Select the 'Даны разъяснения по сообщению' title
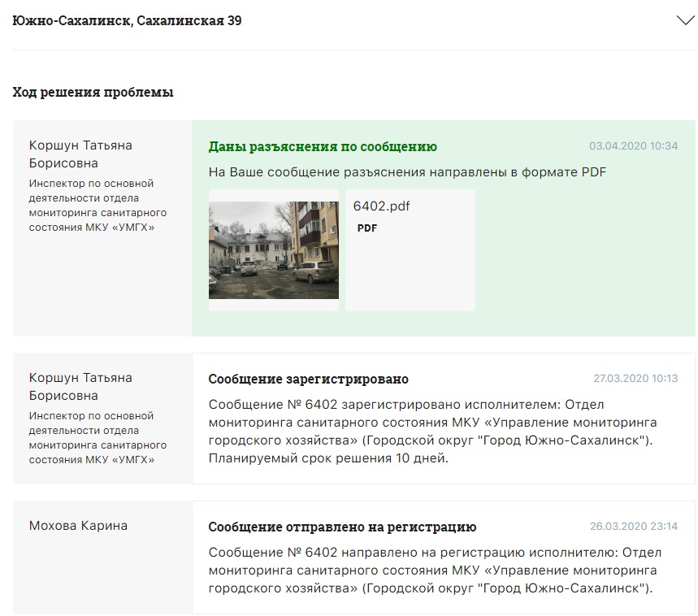Screen dimensions: 698x616 323,146
